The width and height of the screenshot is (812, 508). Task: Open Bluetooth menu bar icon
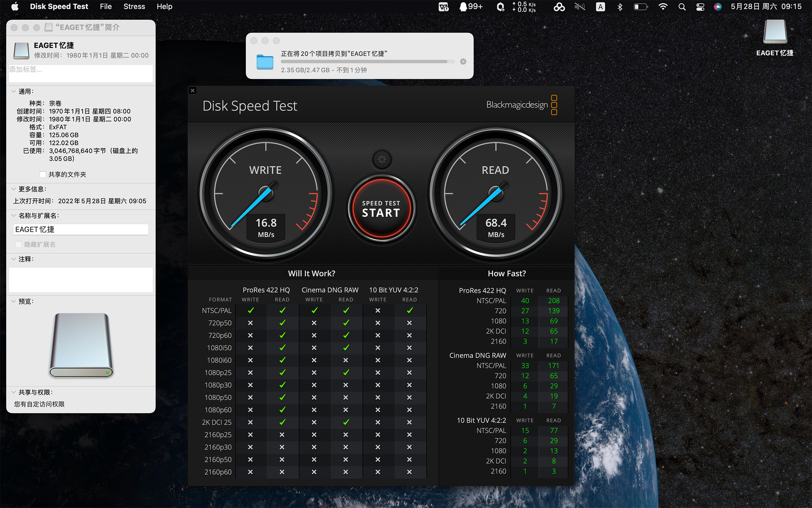pyautogui.click(x=620, y=7)
